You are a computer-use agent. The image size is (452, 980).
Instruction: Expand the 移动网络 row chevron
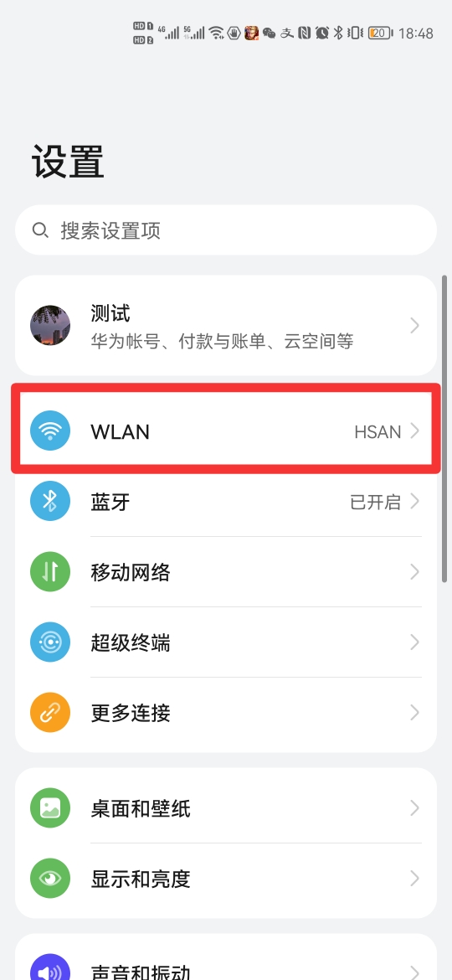point(414,572)
